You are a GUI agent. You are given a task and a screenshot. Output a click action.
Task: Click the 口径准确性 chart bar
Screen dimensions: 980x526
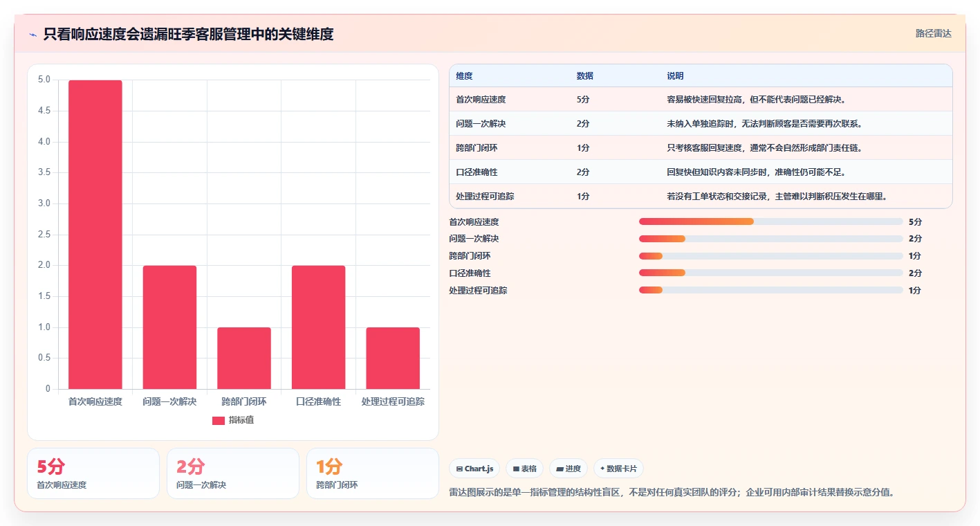pos(318,327)
